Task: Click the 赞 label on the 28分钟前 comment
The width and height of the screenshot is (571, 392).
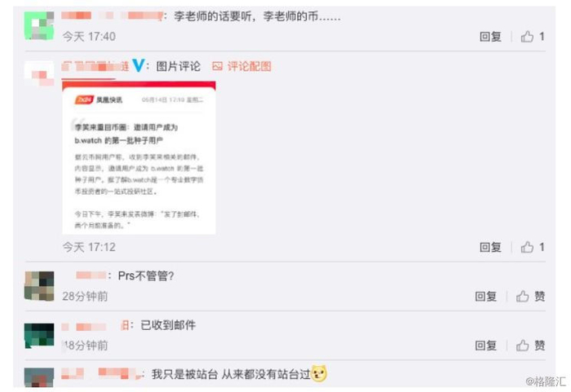Action: click(540, 297)
